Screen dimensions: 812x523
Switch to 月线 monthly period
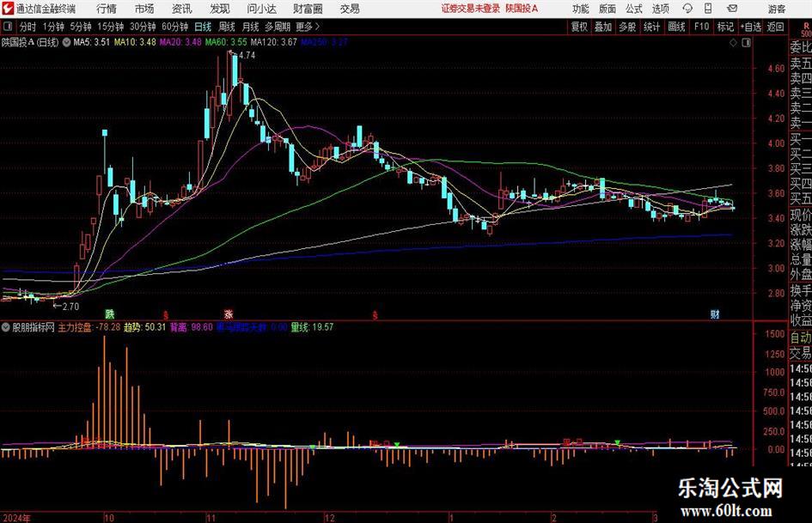[251, 27]
